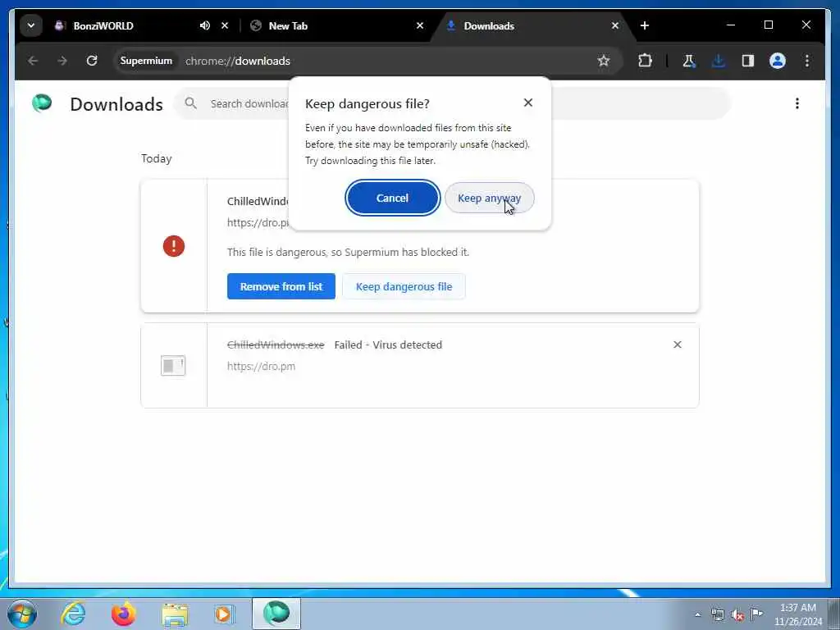Click the red danger warning icon

click(x=174, y=246)
